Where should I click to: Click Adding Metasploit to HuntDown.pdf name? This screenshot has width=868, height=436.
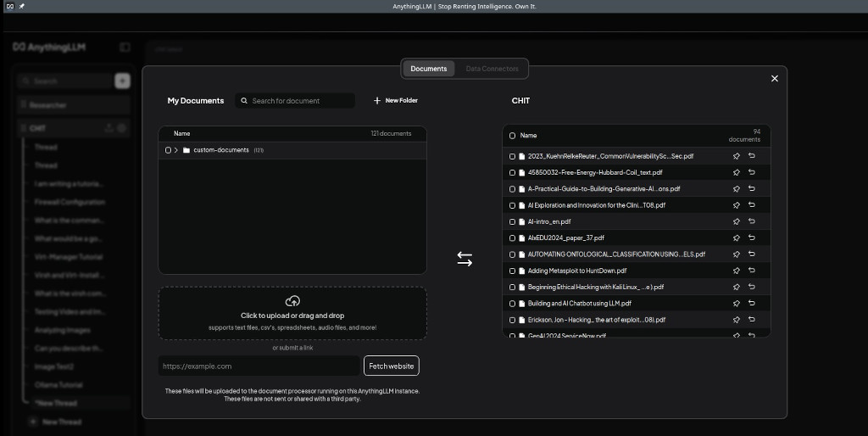pyautogui.click(x=576, y=271)
